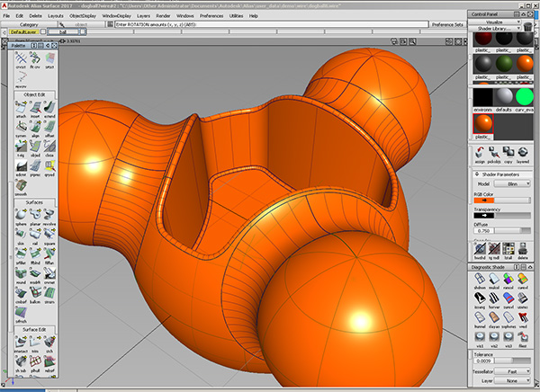Viewport: 540px width, 392px height.
Task: Collapse the Shader Parameters section
Action: point(477,174)
